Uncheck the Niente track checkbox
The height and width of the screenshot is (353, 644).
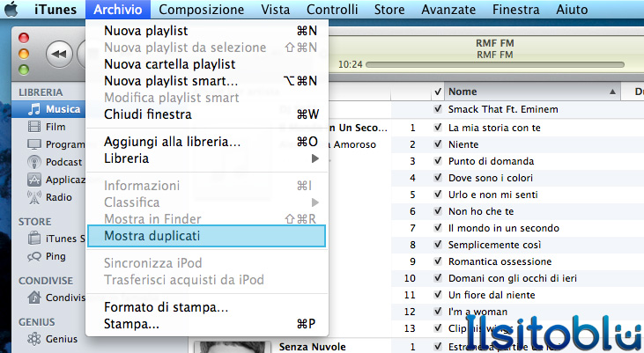[438, 144]
